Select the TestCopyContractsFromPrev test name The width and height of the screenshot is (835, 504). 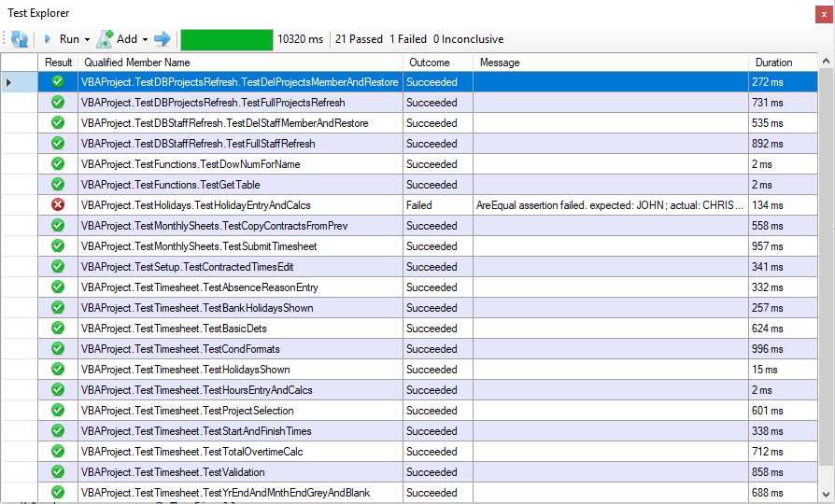click(x=214, y=226)
